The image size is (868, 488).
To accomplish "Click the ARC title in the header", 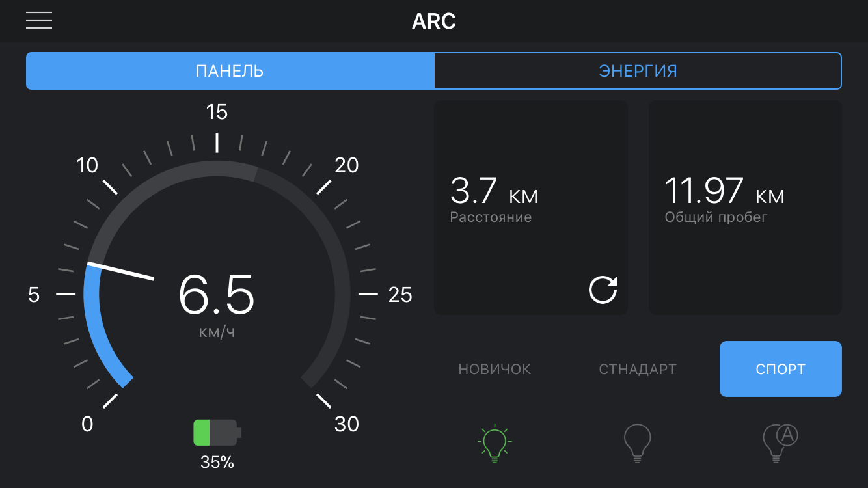I will 434,21.
